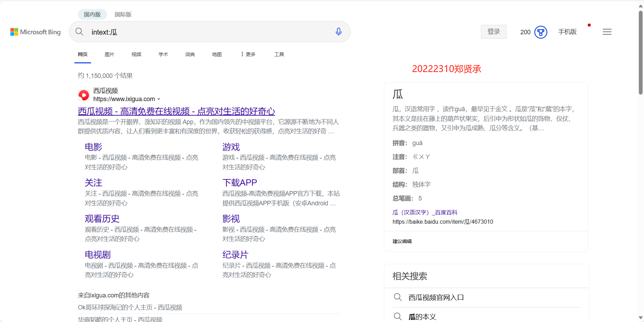Click the scrollbar down arrow

pyautogui.click(x=641, y=317)
